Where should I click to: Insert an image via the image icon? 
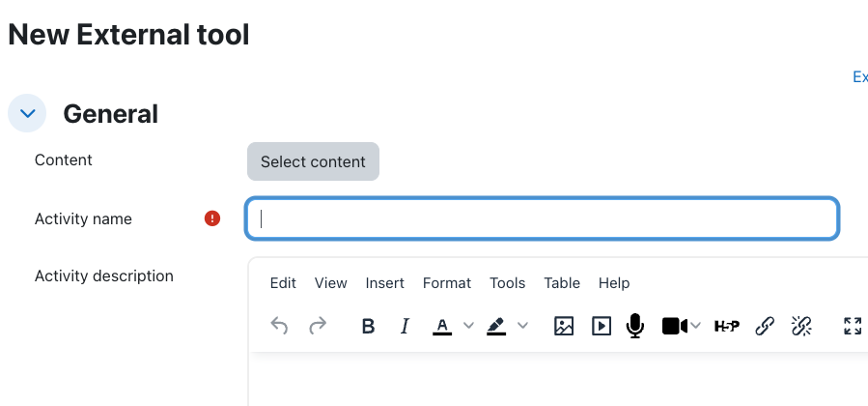tap(564, 326)
